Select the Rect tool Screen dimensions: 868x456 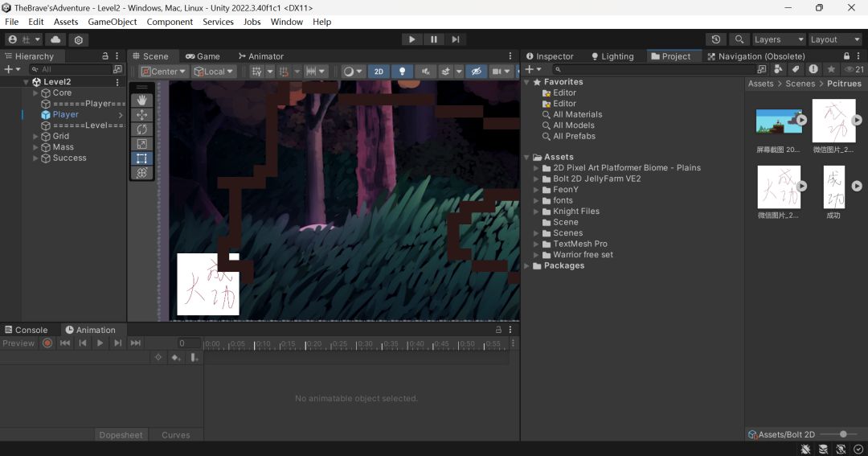click(141, 158)
